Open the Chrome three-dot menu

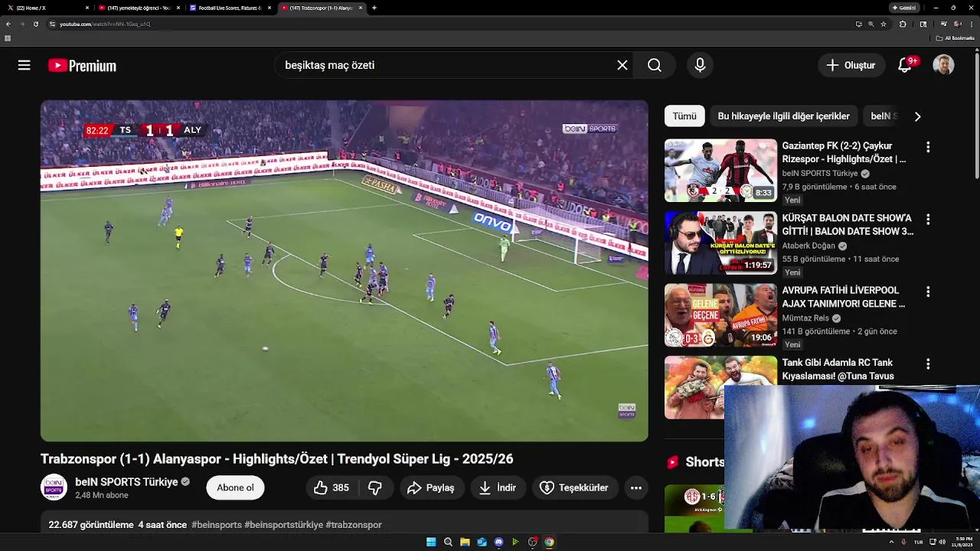(x=972, y=24)
